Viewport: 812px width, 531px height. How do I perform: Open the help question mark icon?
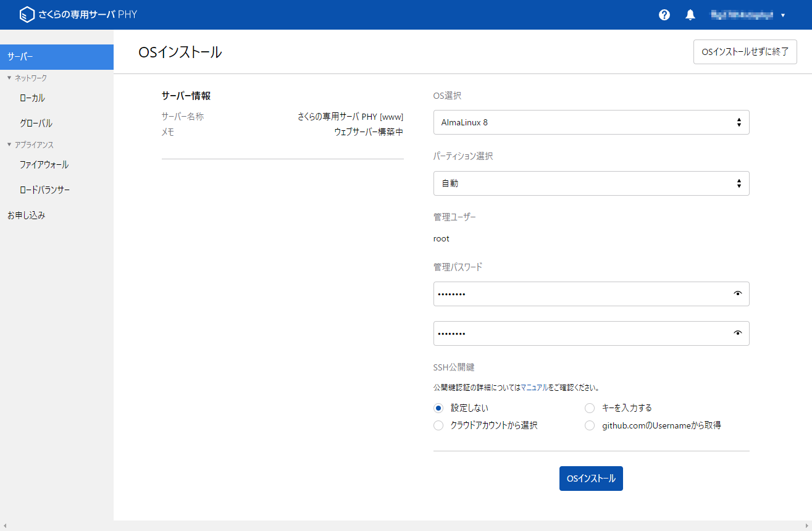pyautogui.click(x=664, y=15)
